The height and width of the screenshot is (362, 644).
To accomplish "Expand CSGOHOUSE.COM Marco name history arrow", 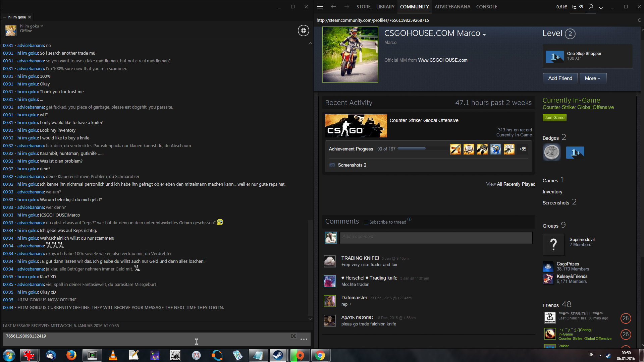I will click(x=484, y=35).
